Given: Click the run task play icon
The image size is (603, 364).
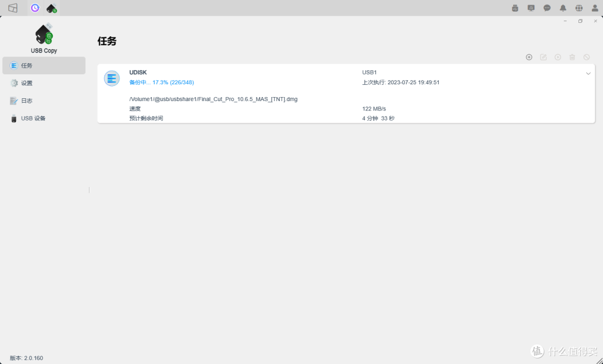Looking at the screenshot, I should (558, 58).
